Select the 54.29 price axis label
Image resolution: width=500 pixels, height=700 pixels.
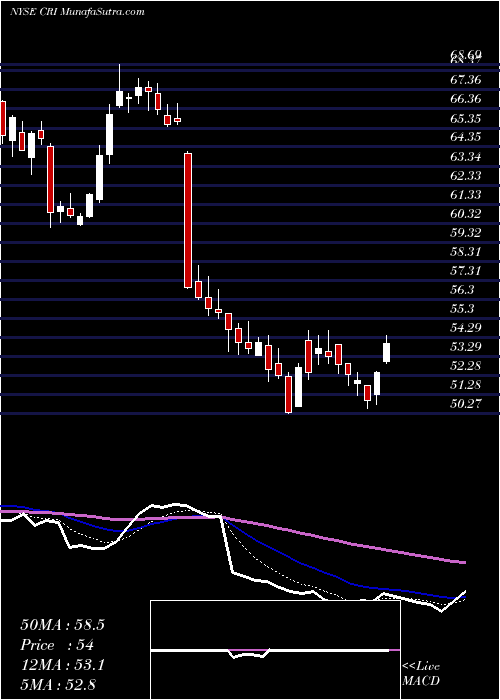pyautogui.click(x=466, y=327)
